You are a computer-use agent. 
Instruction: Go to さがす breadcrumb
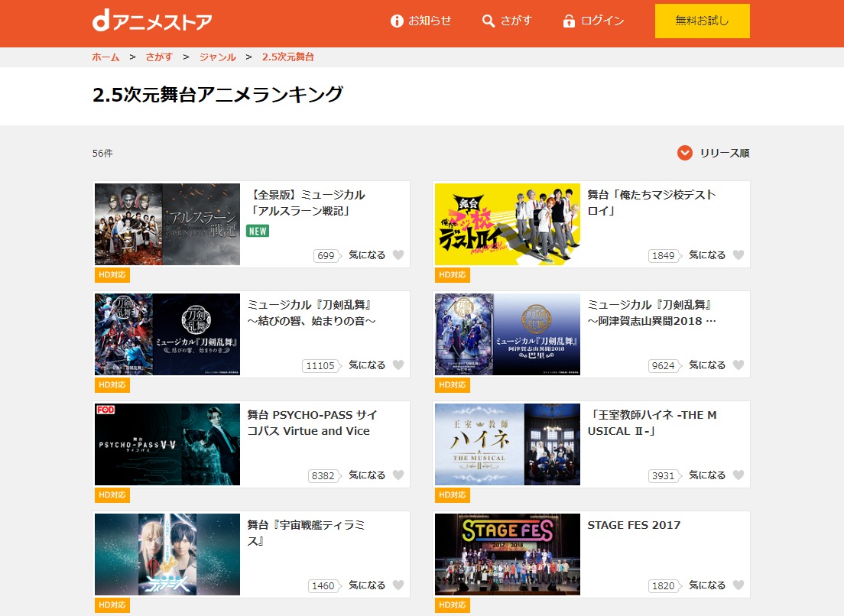tap(159, 57)
